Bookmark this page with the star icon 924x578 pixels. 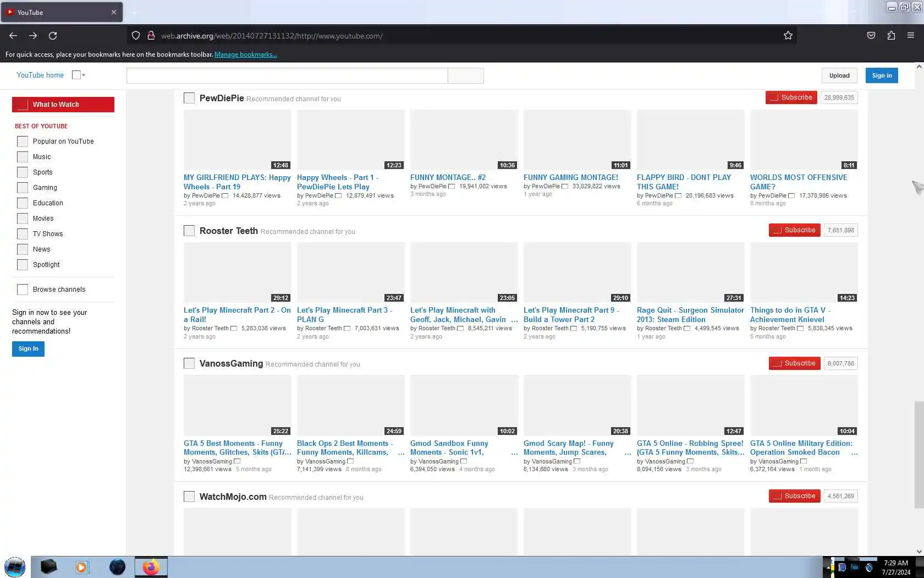788,36
